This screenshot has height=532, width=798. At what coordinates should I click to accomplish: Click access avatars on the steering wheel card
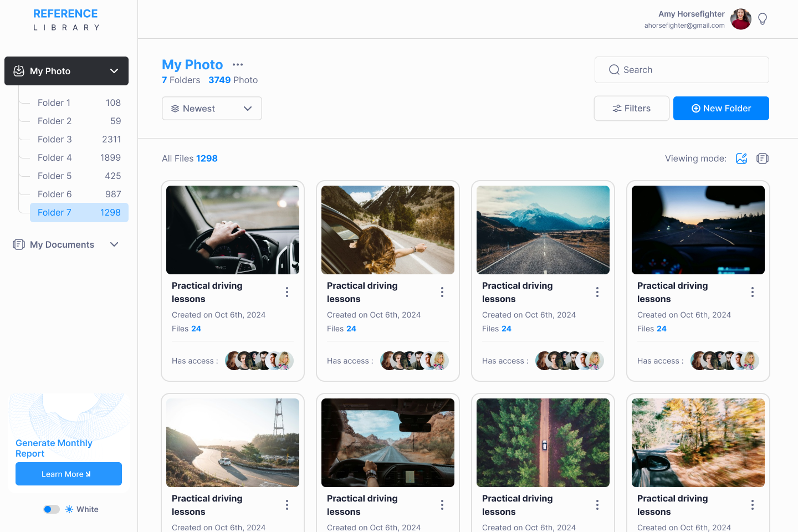259,361
